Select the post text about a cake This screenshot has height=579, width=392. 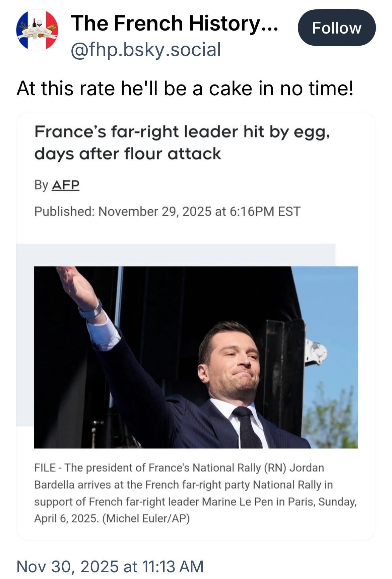coord(185,89)
